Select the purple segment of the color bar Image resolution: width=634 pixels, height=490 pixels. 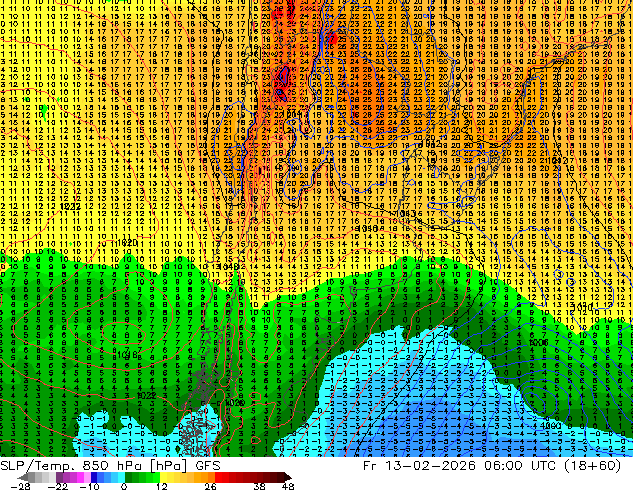pos(59,477)
